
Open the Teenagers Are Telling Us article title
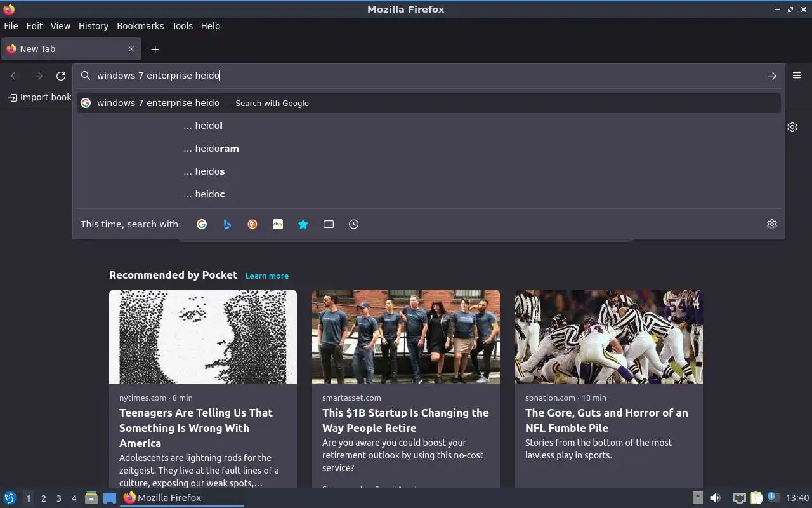[x=196, y=428]
